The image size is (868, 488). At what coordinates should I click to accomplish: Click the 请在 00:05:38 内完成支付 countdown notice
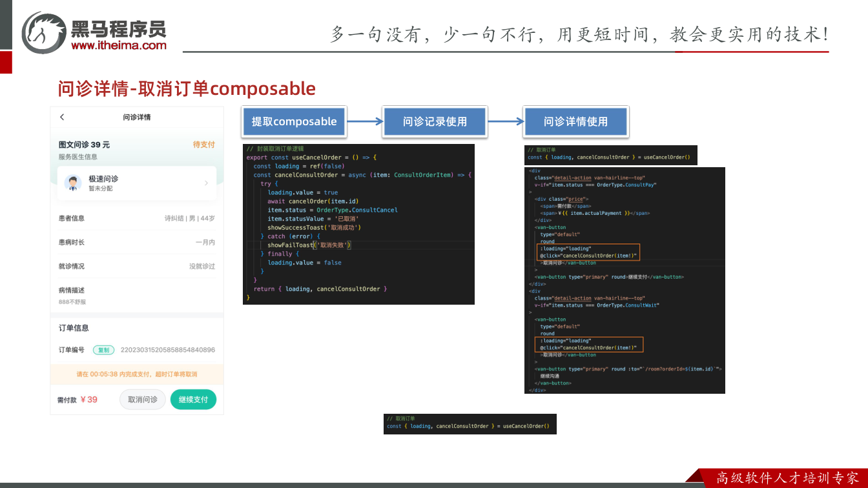(137, 374)
